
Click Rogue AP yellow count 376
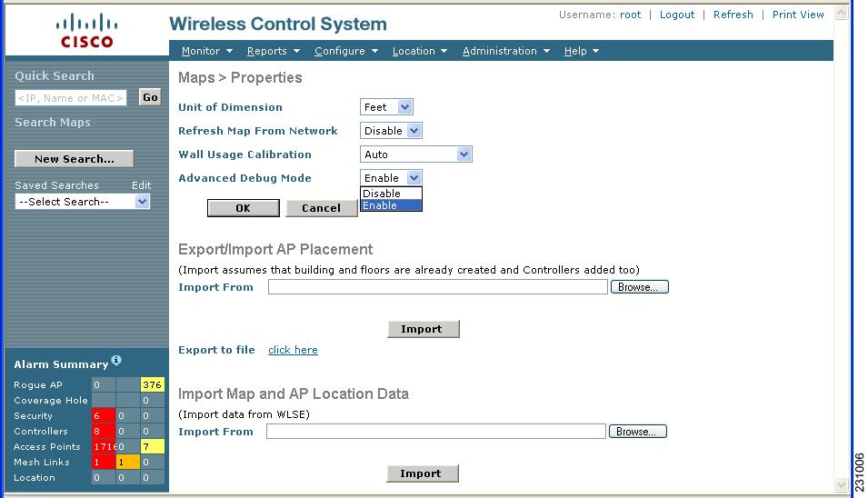[x=152, y=384]
